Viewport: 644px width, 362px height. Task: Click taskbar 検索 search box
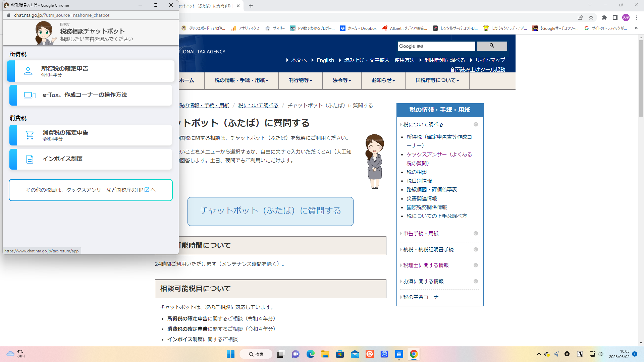(x=256, y=354)
